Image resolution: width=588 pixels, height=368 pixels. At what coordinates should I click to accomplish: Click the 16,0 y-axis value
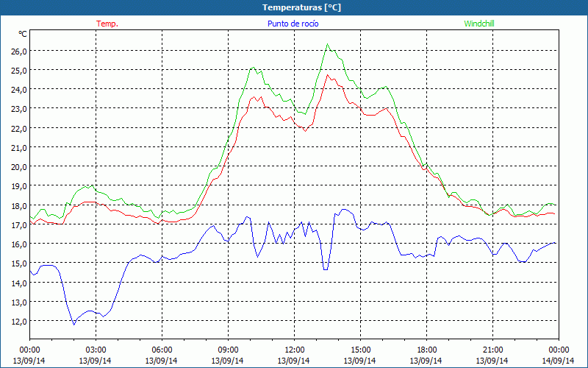point(19,244)
